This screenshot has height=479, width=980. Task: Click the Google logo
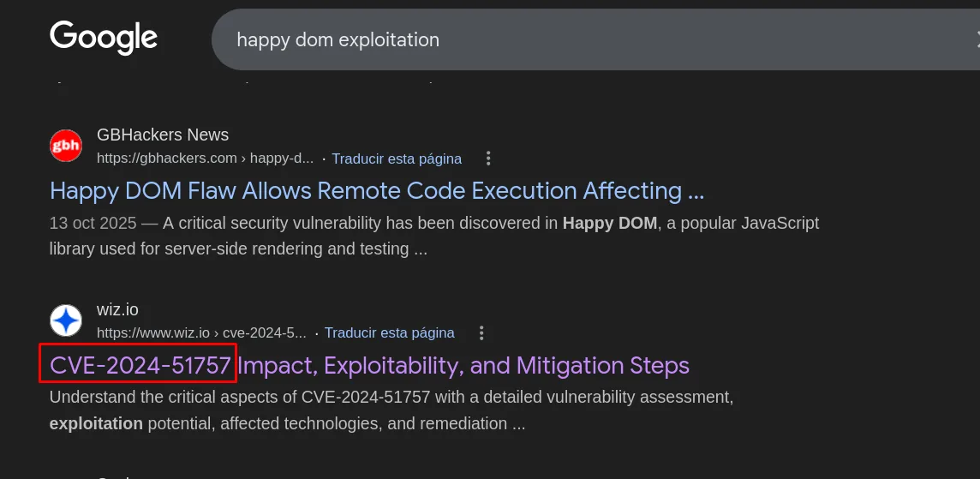point(104,38)
